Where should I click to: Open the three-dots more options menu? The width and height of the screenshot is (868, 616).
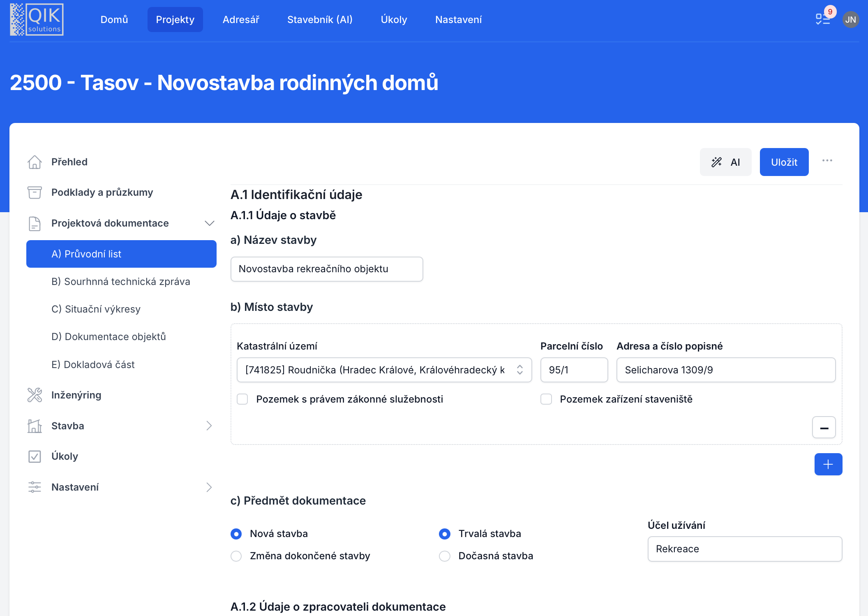827,161
